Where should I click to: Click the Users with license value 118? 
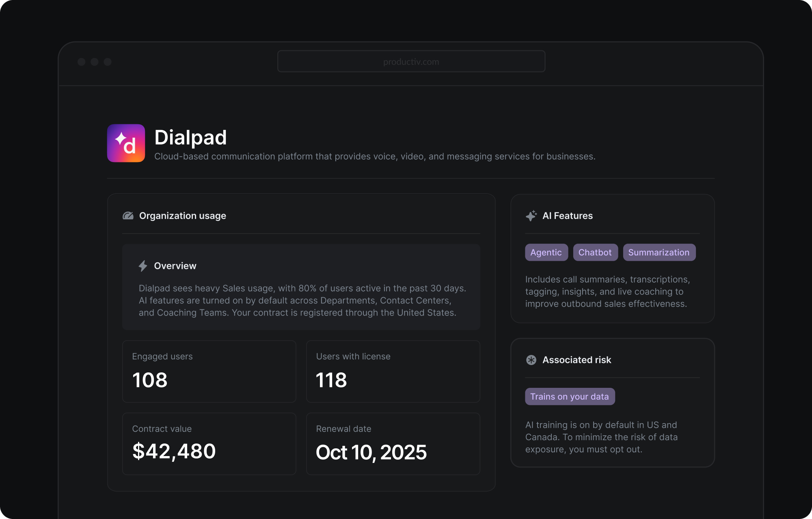click(x=331, y=380)
